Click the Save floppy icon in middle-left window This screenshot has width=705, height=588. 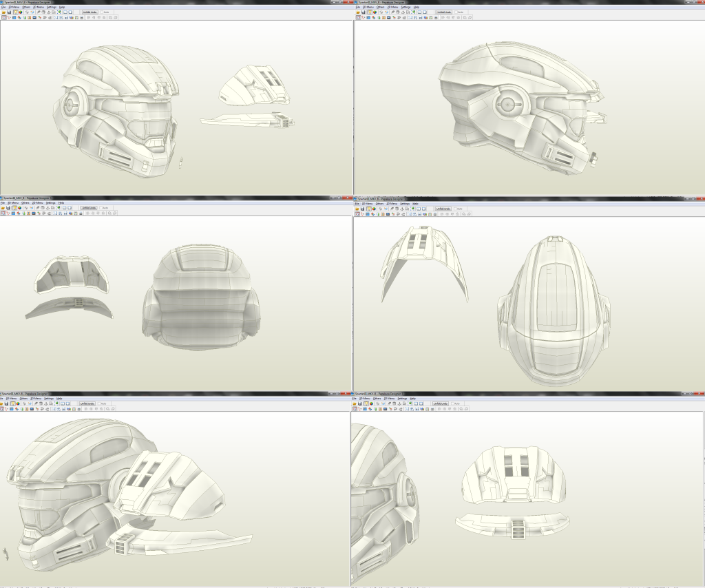click(x=8, y=208)
